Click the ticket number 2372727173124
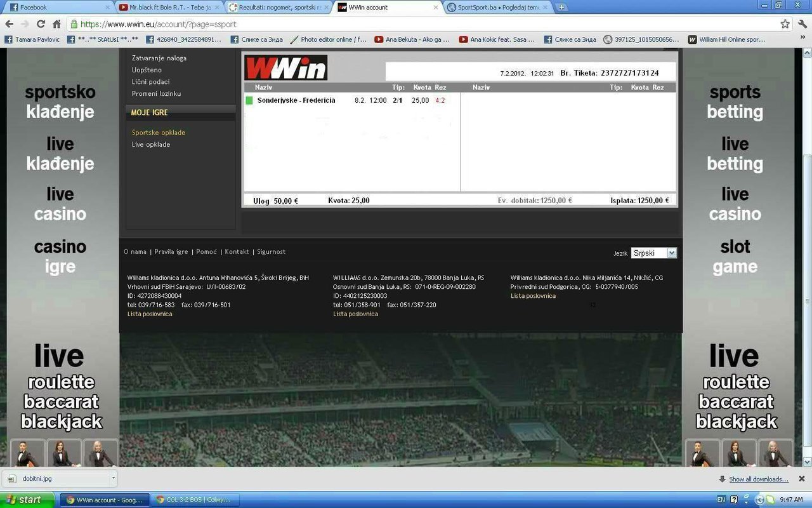 [629, 73]
